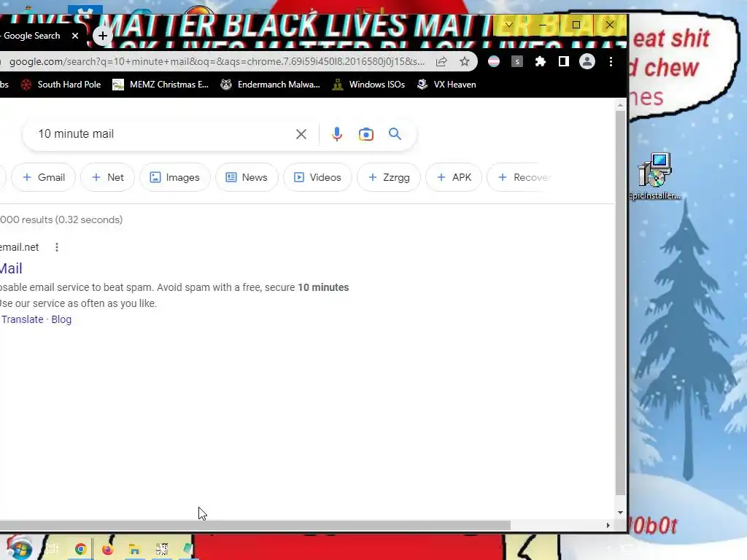
Task: Start voice search with microphone
Action: (337, 134)
